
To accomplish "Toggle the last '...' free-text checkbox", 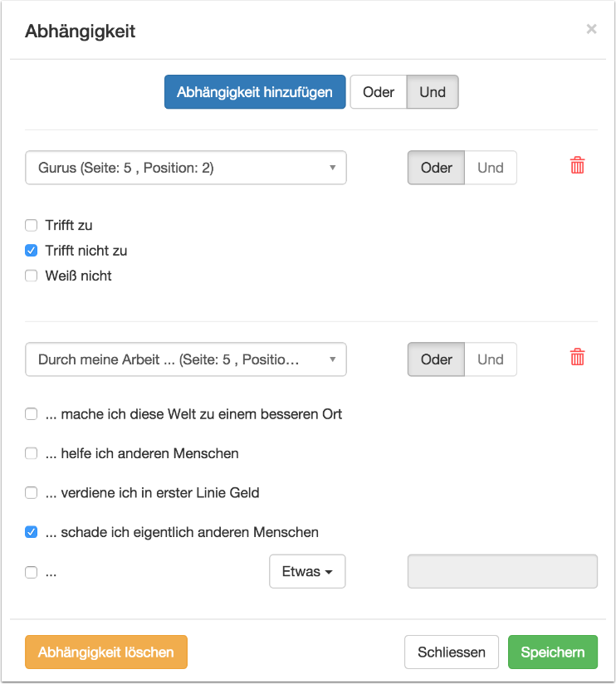I will coord(32,572).
